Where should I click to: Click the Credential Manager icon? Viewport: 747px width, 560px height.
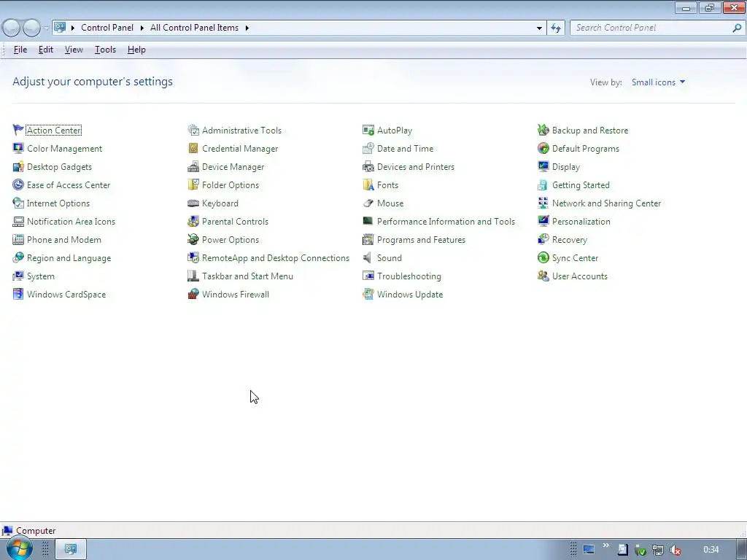tap(193, 148)
